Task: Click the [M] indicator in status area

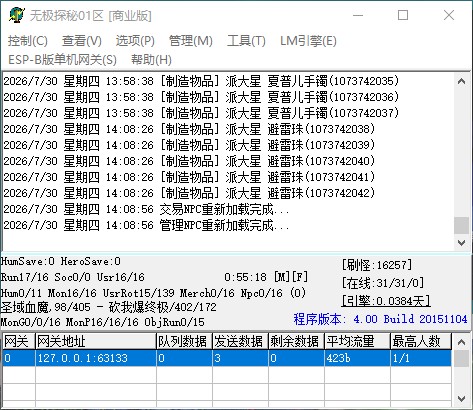Action: tap(282, 277)
